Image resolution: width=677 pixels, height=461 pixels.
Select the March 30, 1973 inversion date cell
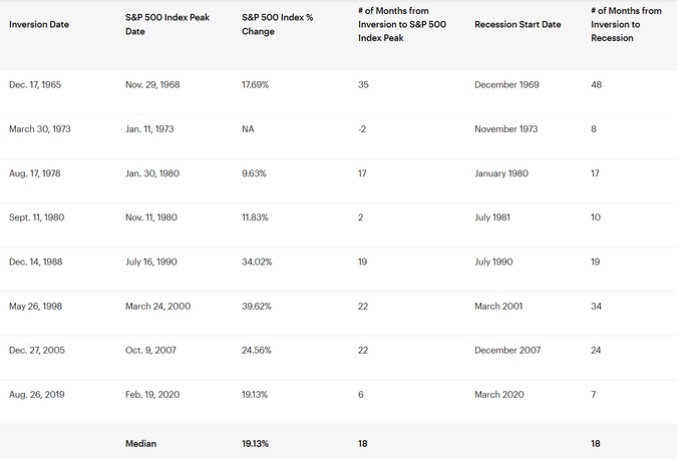click(x=40, y=129)
